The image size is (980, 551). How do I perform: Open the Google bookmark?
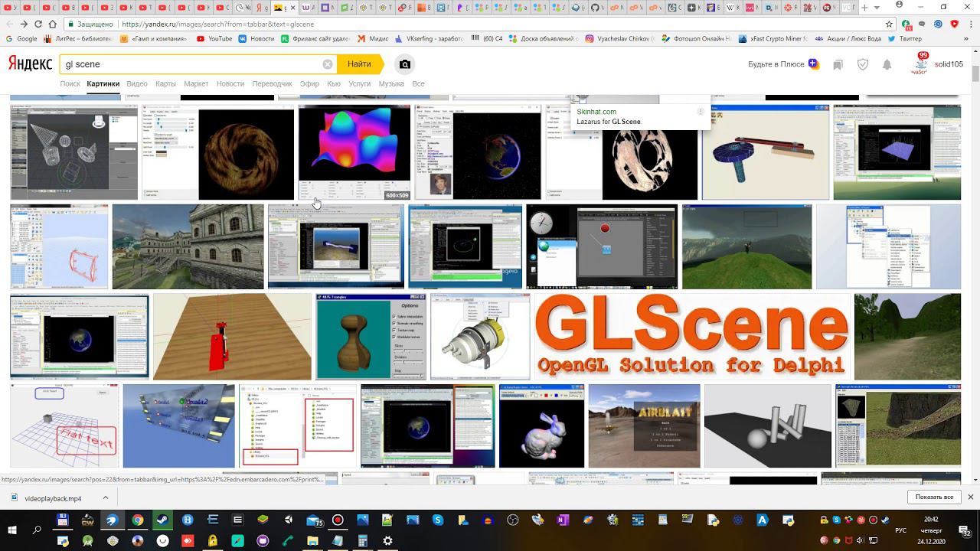click(x=21, y=38)
